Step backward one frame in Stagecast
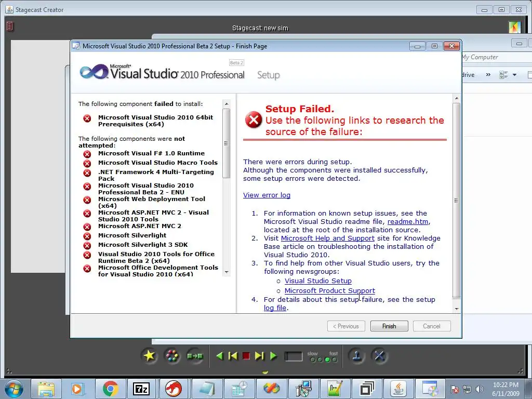The width and height of the screenshot is (532, 399). tap(233, 356)
